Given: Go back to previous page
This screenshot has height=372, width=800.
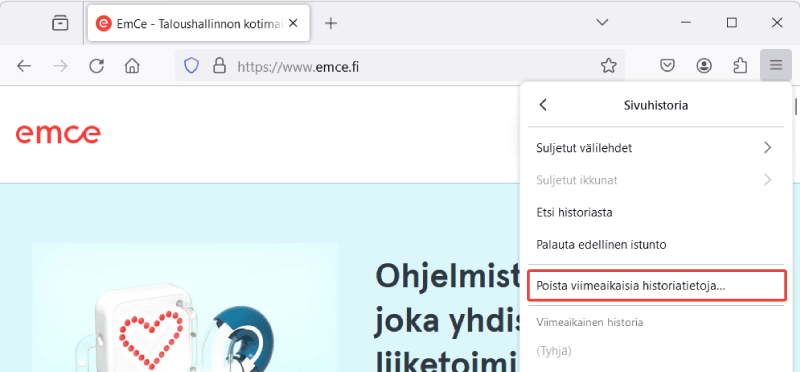Looking at the screenshot, I should pyautogui.click(x=24, y=65).
